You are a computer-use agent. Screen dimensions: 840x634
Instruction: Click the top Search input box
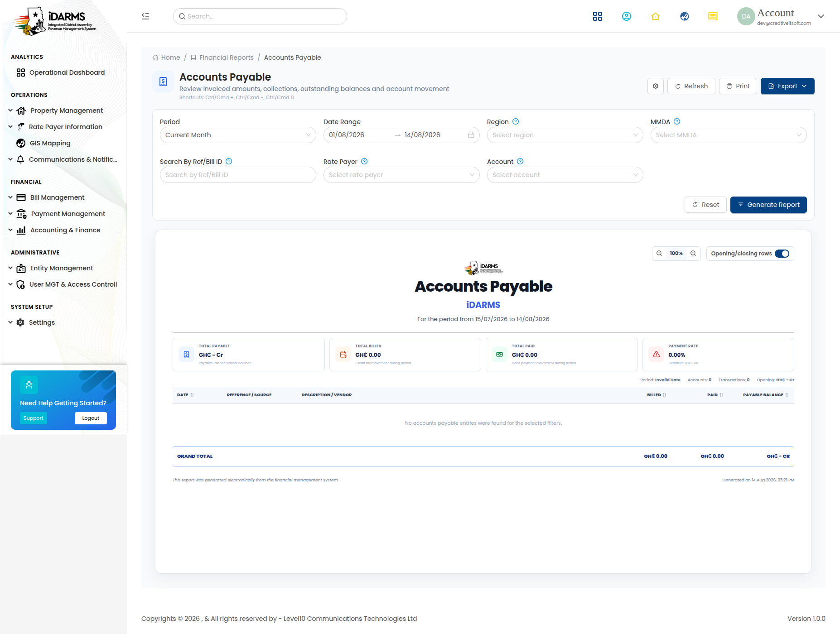pos(260,16)
